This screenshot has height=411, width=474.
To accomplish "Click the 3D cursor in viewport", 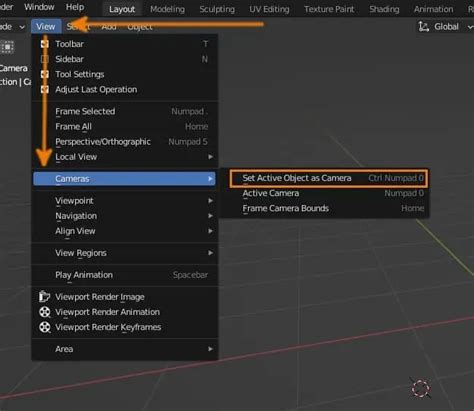I will (421, 388).
